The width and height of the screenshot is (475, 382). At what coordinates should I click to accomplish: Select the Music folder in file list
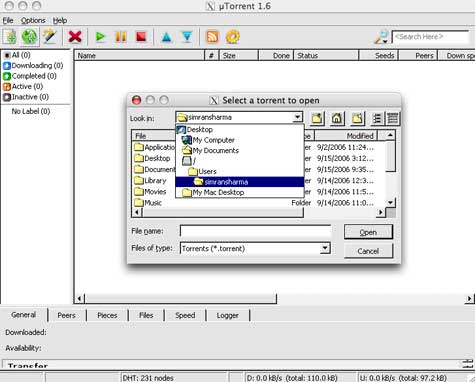pos(148,203)
